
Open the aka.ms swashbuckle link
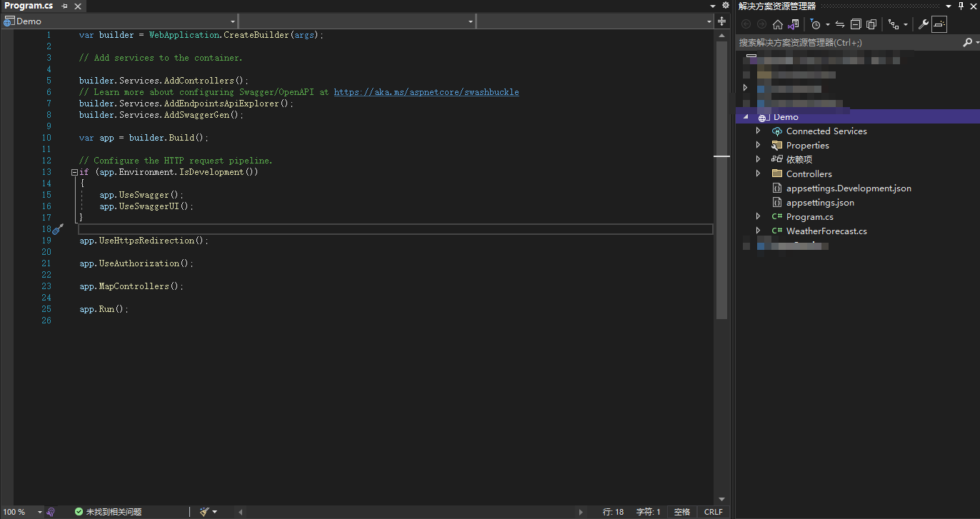[426, 92]
